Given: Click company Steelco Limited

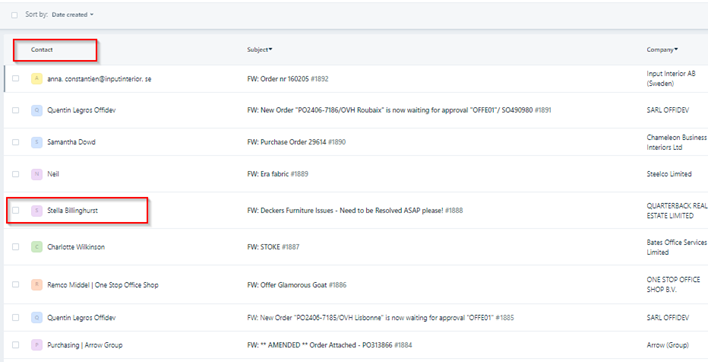Looking at the screenshot, I should click(x=669, y=174).
